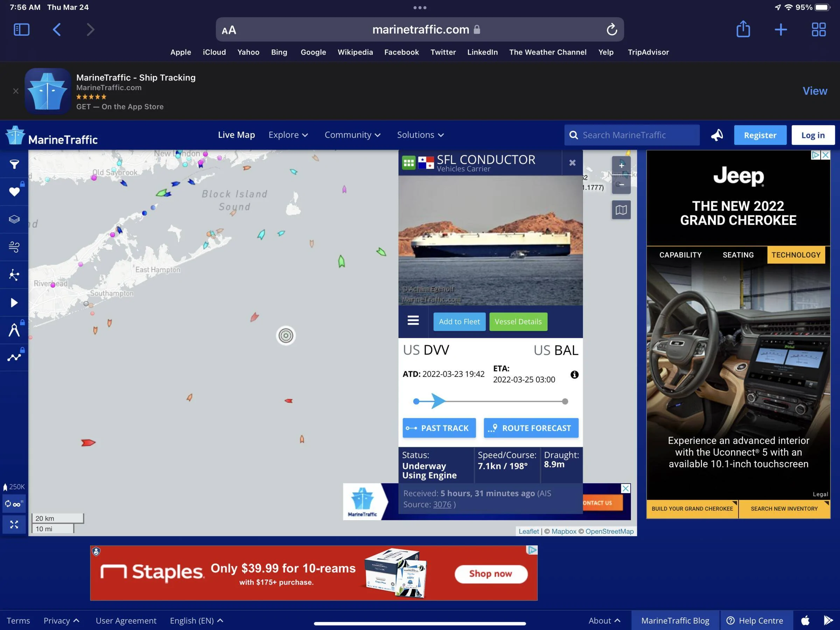Expand the Explore menu
This screenshot has height=630, width=840.
[288, 135]
